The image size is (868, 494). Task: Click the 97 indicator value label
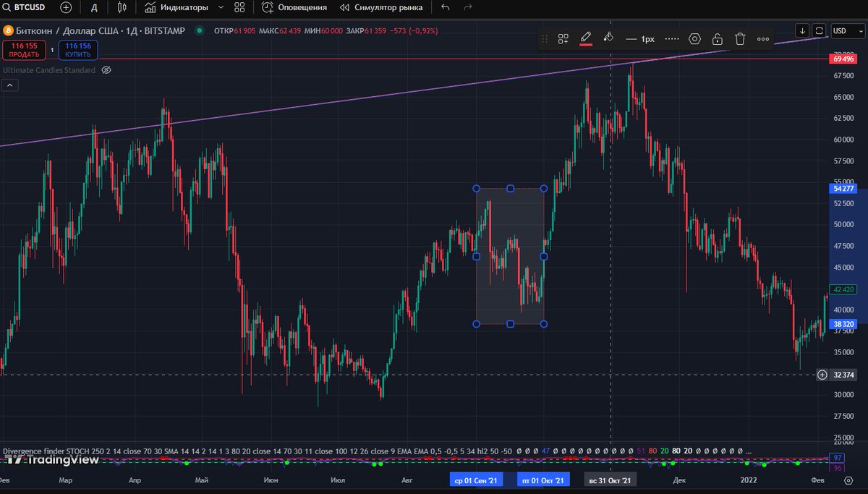(x=838, y=459)
